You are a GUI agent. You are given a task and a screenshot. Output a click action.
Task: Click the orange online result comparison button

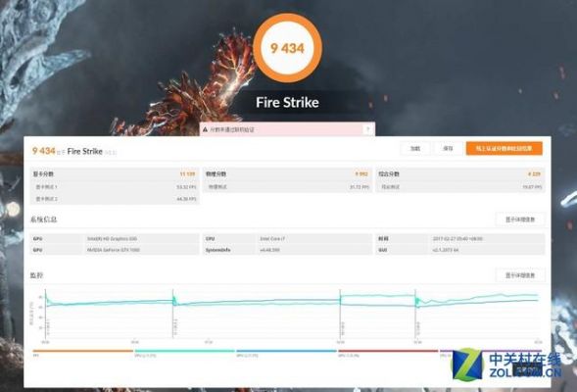click(x=504, y=148)
